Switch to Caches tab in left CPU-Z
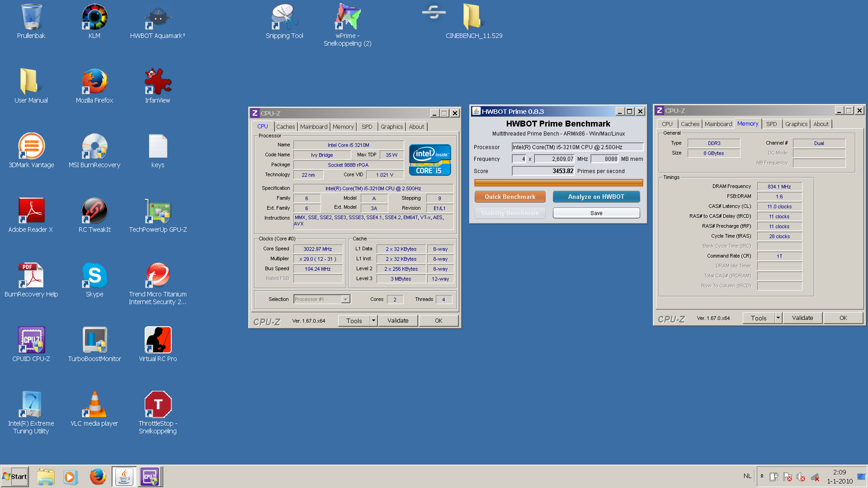This screenshot has width=868, height=488. tap(285, 127)
